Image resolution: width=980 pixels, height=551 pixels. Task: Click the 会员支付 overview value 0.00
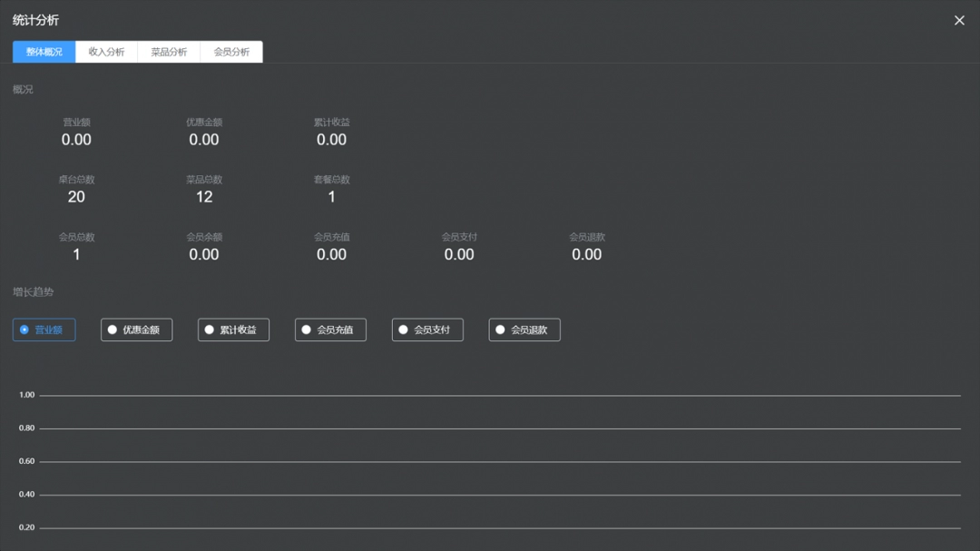459,254
